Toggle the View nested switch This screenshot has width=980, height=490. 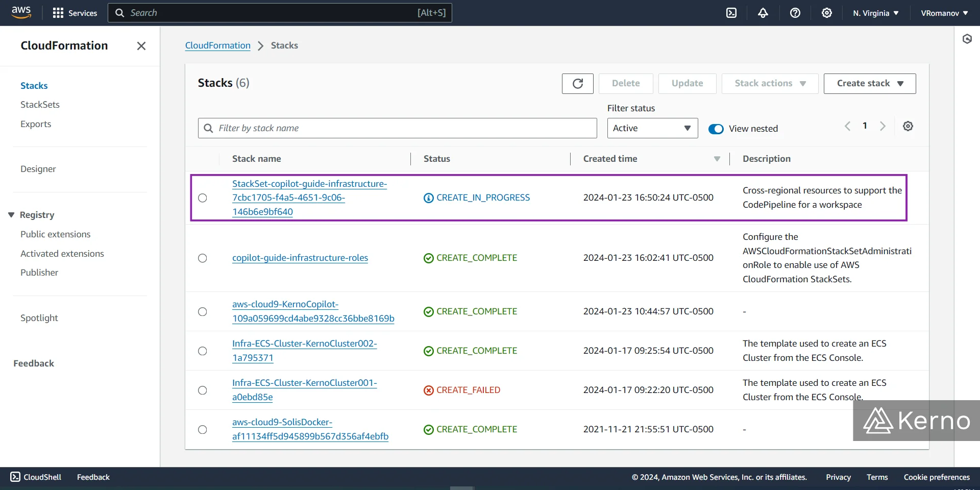(716, 129)
